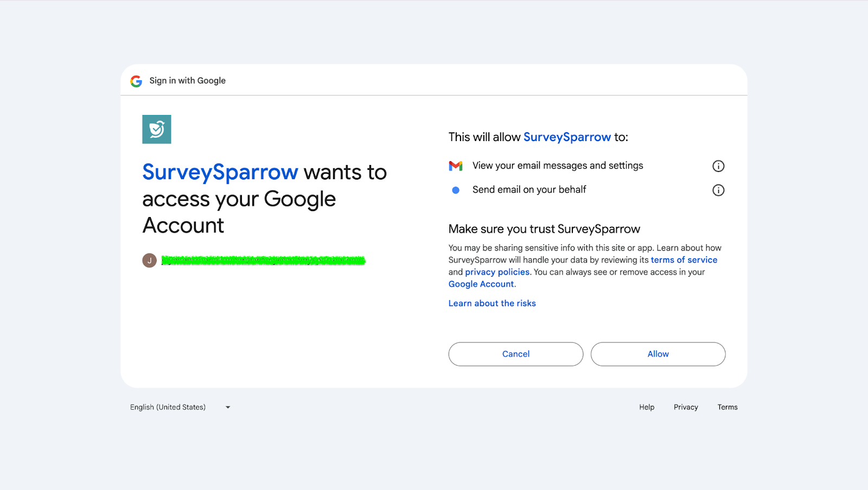Image resolution: width=868 pixels, height=490 pixels.
Task: Follow the Google Account link
Action: point(481,284)
